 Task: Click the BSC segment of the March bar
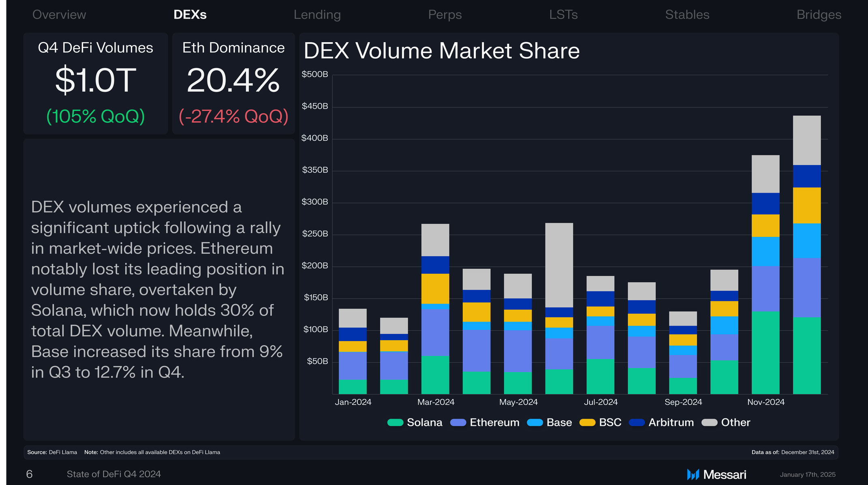tap(435, 289)
